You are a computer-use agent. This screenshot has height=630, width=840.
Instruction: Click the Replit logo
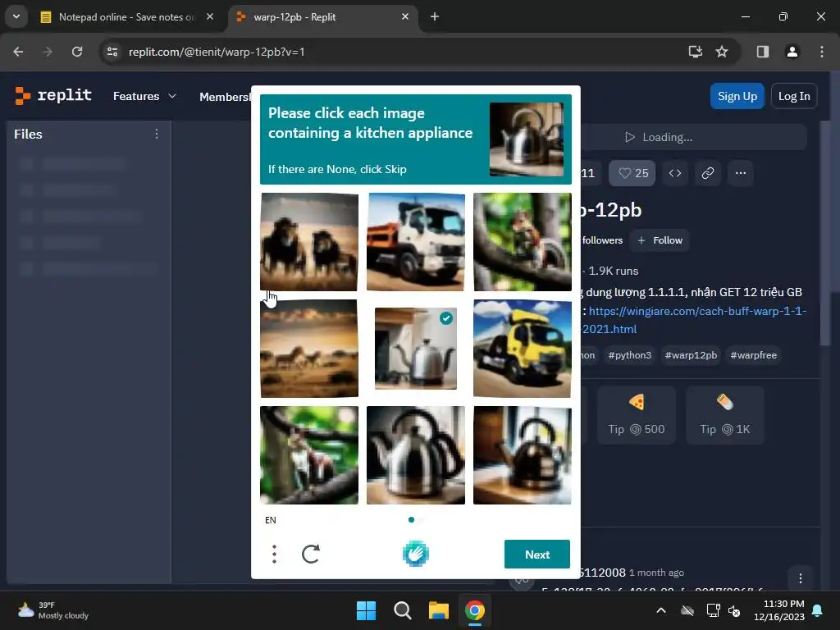click(x=53, y=96)
